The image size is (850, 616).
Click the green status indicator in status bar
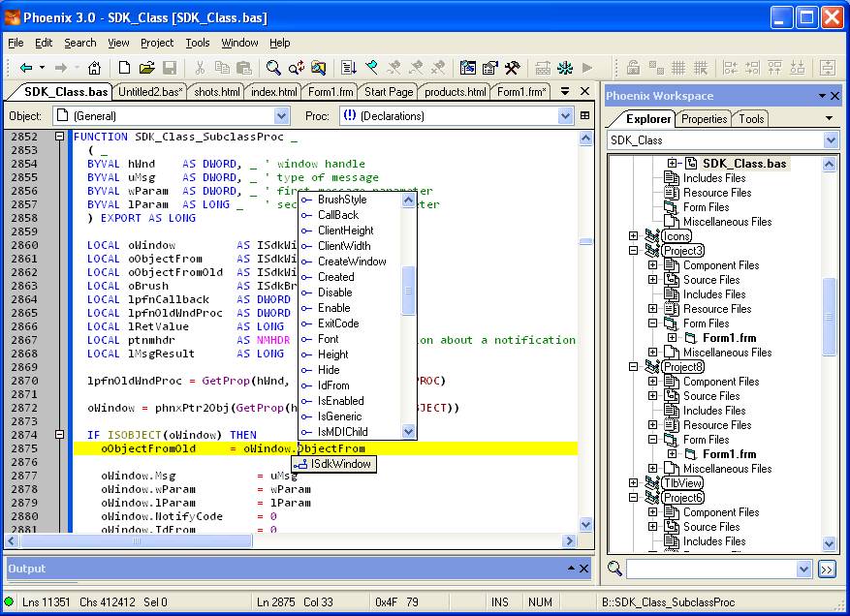coord(9,601)
